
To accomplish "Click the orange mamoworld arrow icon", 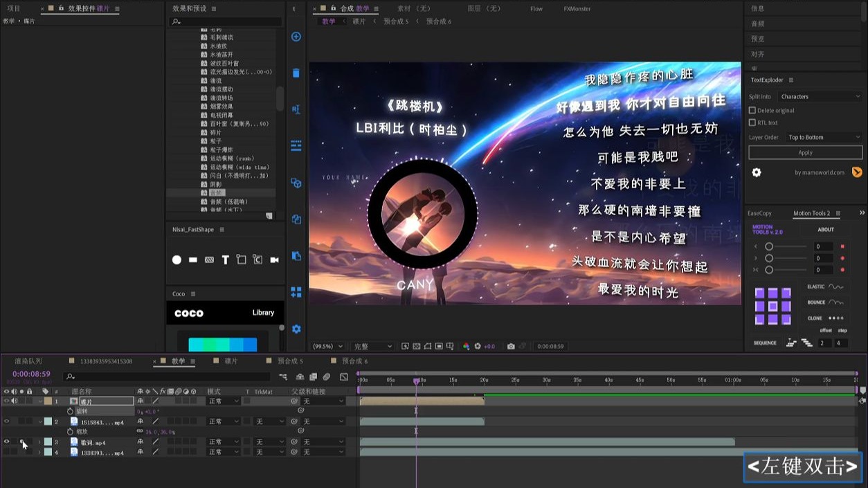I will pos(857,172).
